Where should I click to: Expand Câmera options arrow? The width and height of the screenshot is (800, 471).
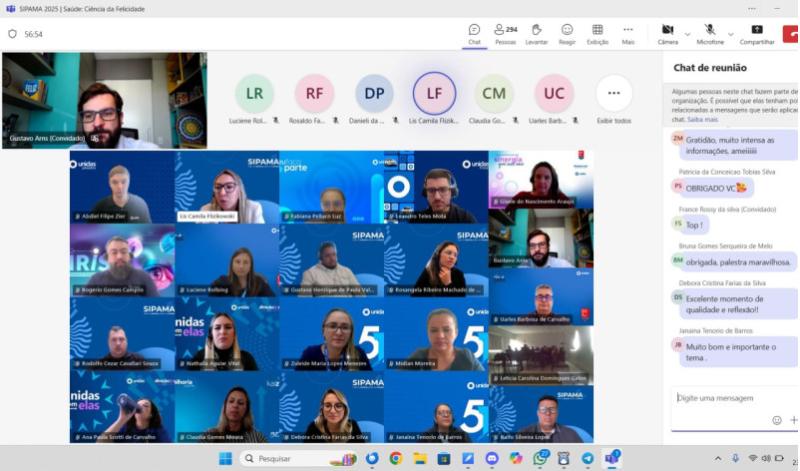coord(687,34)
